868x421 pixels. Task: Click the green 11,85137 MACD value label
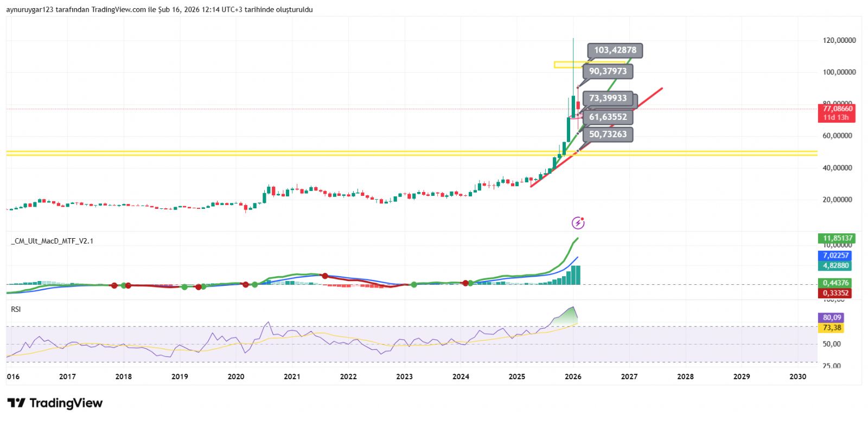836,238
